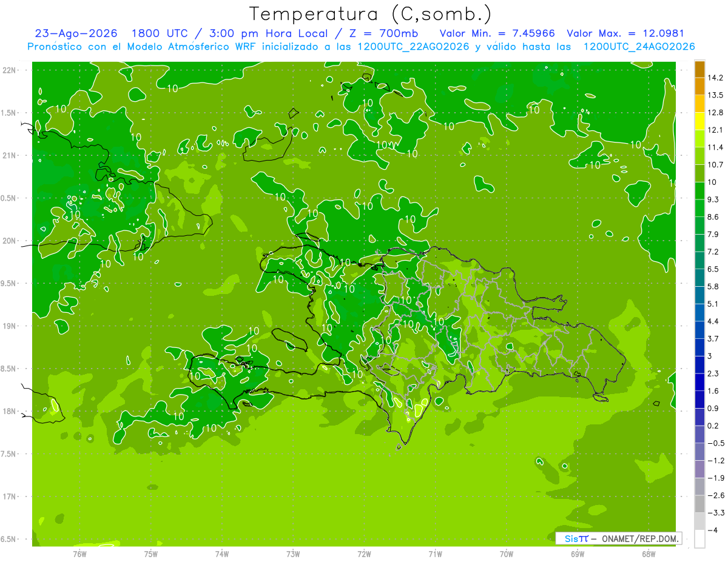Viewport: 728px width, 562px height.
Task: Click the "72W" longitude label
Action: click(364, 554)
